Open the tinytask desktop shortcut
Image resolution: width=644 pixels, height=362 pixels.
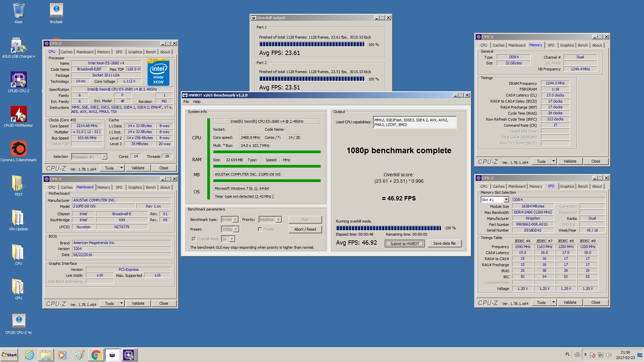[x=56, y=13]
